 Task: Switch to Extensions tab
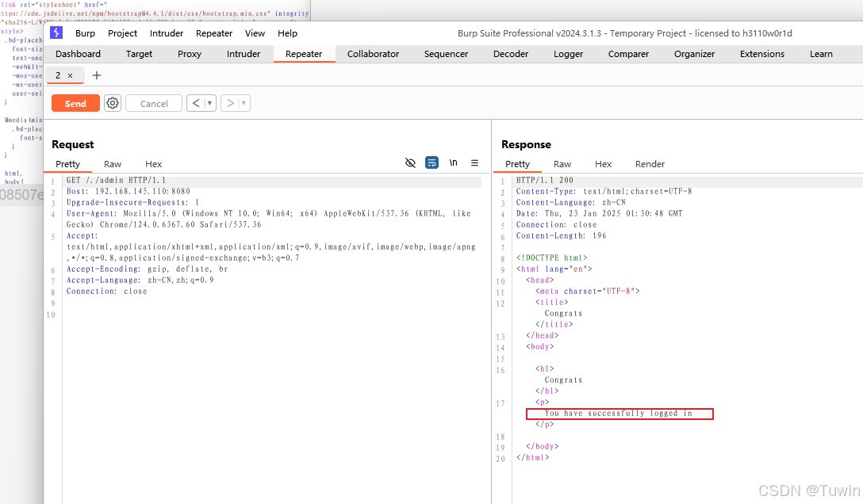761,54
